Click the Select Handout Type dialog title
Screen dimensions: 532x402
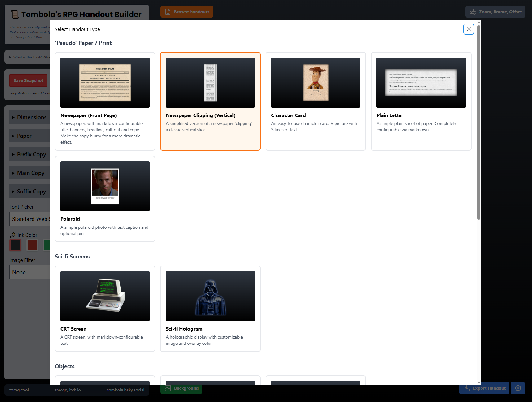pyautogui.click(x=77, y=29)
